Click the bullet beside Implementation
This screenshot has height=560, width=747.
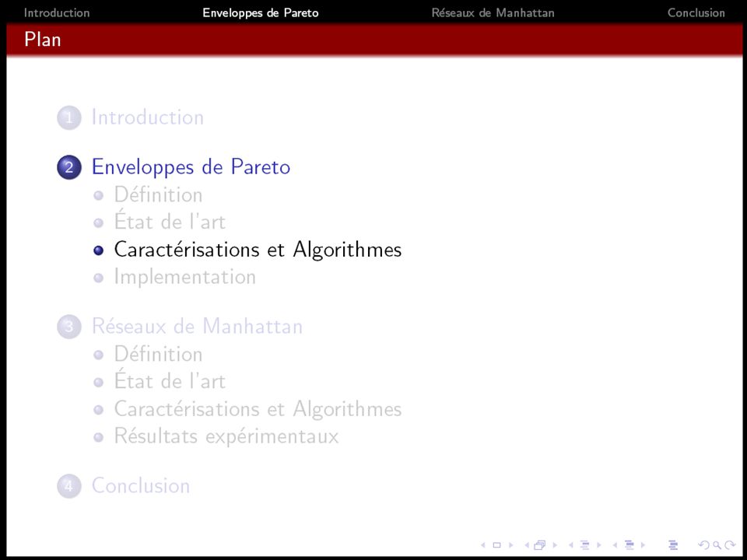tap(99, 278)
